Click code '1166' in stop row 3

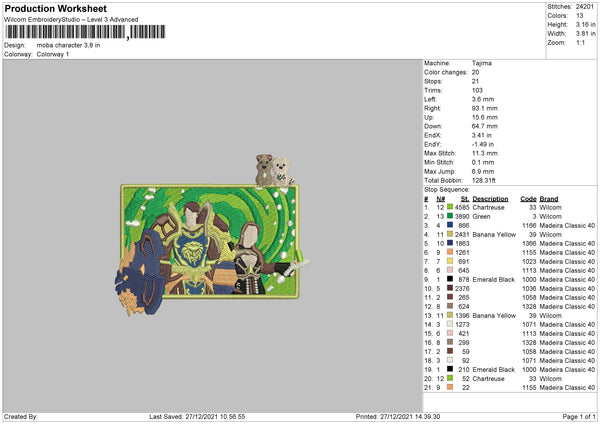(x=529, y=225)
